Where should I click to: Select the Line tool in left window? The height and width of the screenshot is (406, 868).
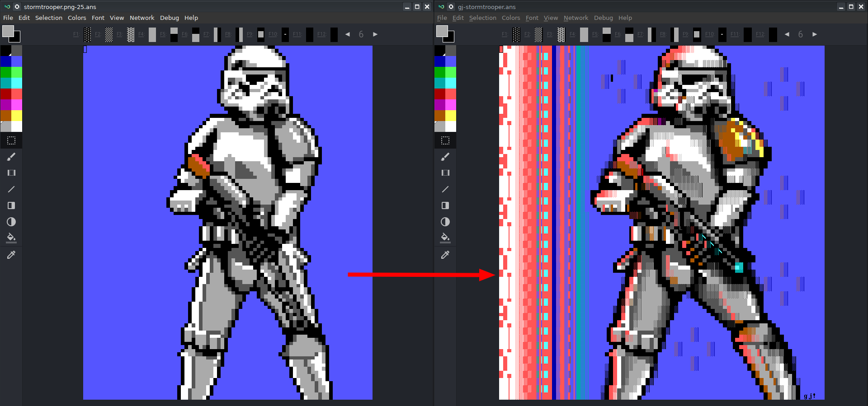[x=11, y=189]
